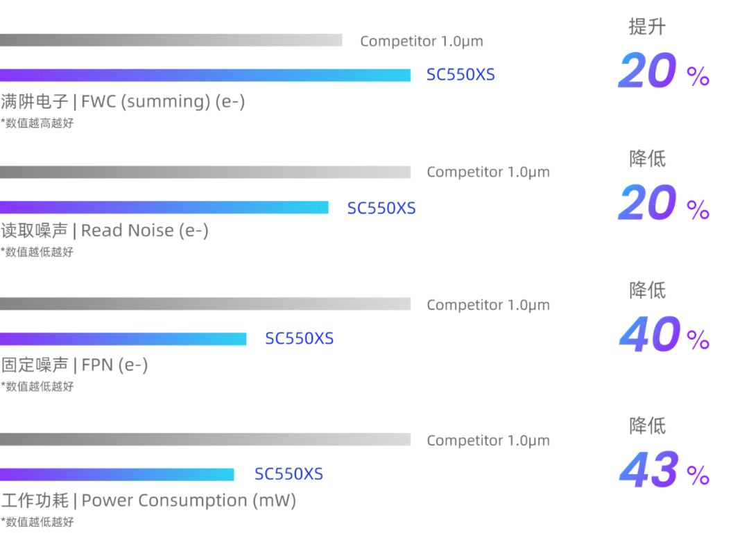Click the SC550XS label beside FWC bar
The image size is (749, 560).
click(460, 75)
